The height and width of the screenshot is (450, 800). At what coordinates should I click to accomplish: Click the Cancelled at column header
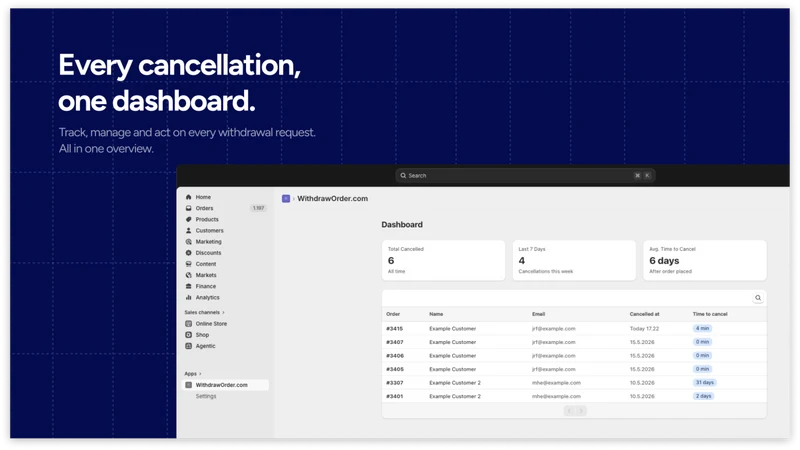644,314
